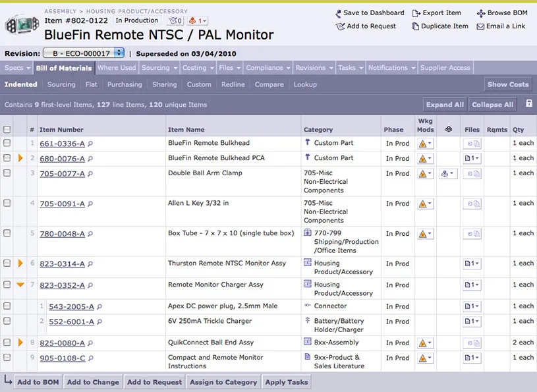
Task: Open item link 705-0077-A
Action: point(62,173)
